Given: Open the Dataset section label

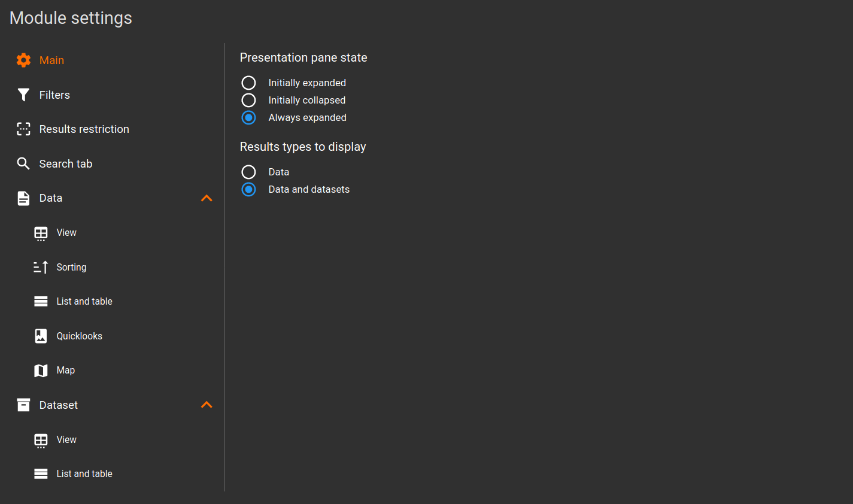Looking at the screenshot, I should click(59, 405).
